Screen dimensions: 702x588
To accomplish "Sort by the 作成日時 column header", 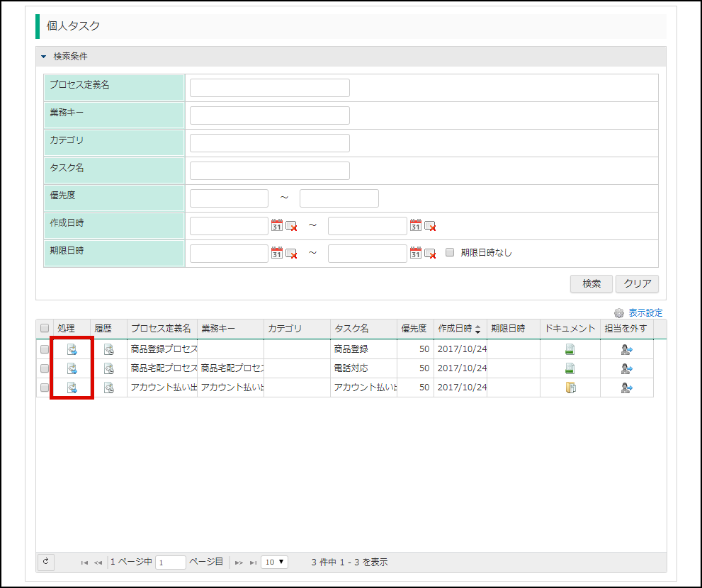I will tap(458, 329).
